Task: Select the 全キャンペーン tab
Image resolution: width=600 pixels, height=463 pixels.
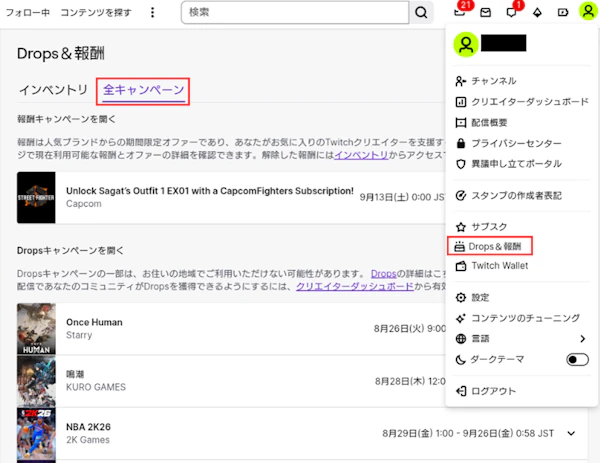Action: click(x=143, y=91)
